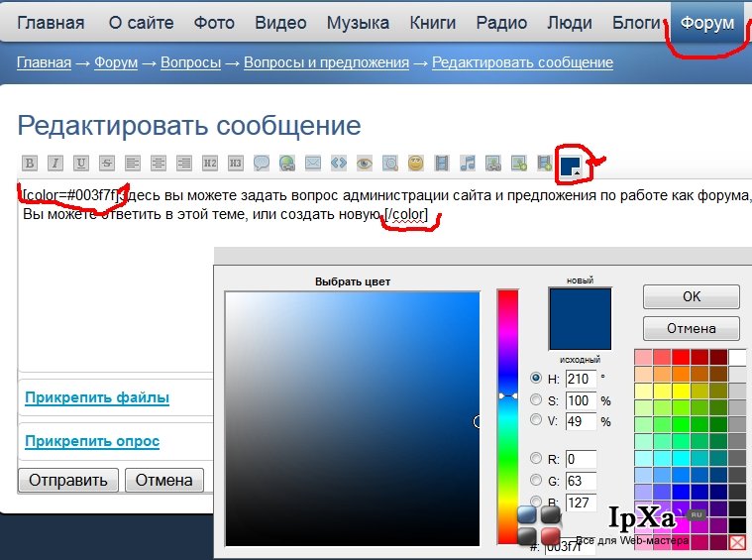Select the S saturation radio button
Viewport: 752px width, 560px height.
click(536, 399)
